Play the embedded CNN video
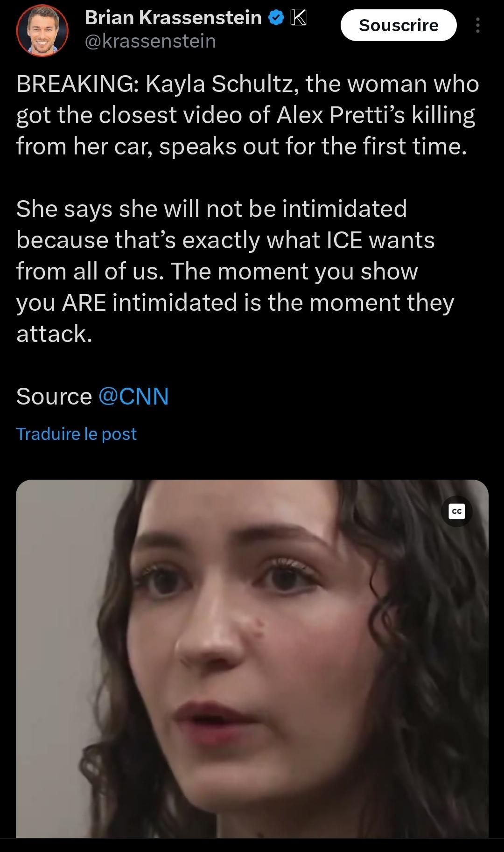Image resolution: width=504 pixels, height=852 pixels. click(252, 658)
